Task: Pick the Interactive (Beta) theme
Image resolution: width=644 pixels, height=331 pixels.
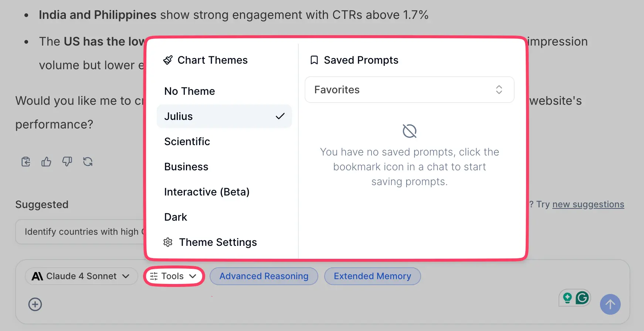Action: point(207,192)
